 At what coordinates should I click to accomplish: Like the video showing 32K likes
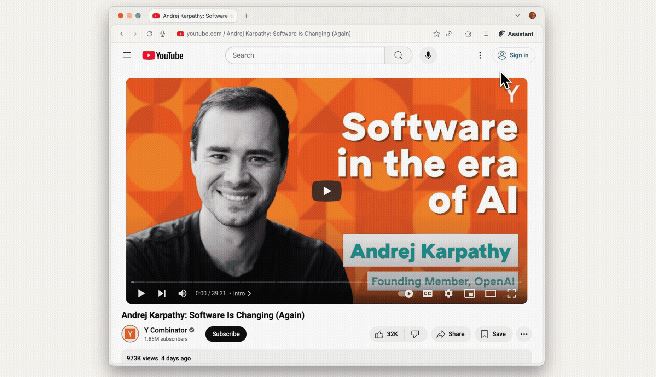point(387,334)
